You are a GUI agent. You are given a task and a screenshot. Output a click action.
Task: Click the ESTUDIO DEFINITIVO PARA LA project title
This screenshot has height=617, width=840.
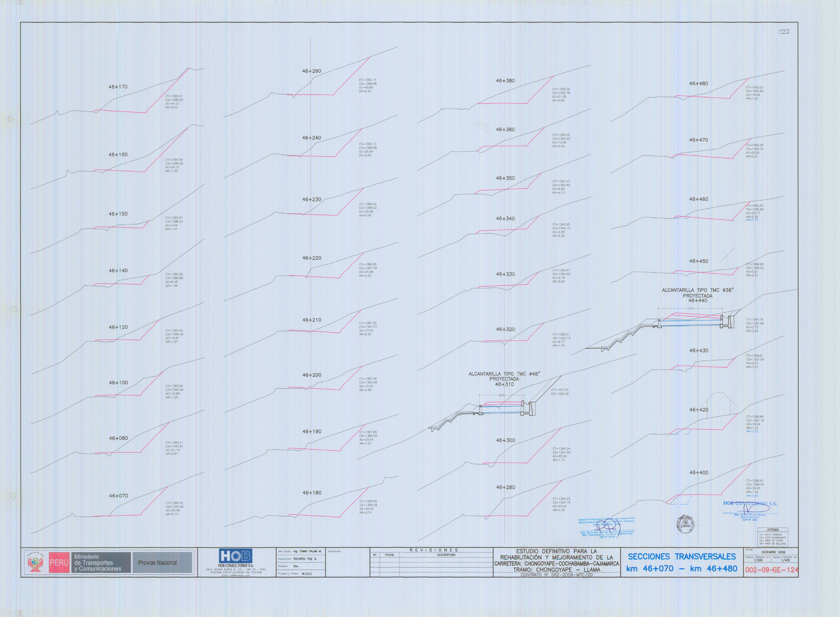point(557,551)
